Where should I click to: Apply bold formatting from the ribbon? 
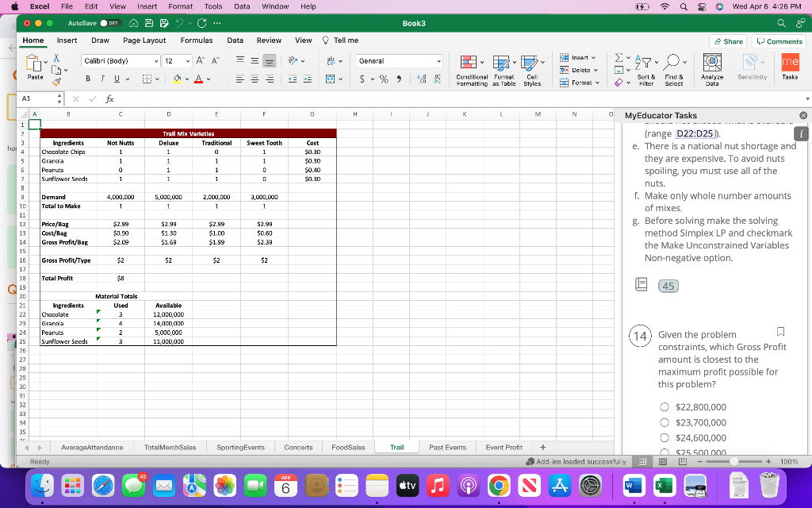pyautogui.click(x=87, y=77)
